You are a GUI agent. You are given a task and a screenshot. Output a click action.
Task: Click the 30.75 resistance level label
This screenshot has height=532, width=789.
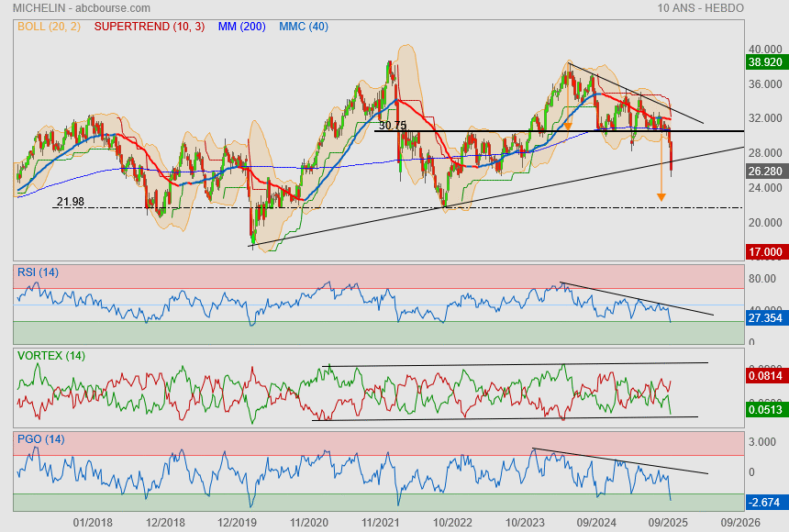(392, 126)
